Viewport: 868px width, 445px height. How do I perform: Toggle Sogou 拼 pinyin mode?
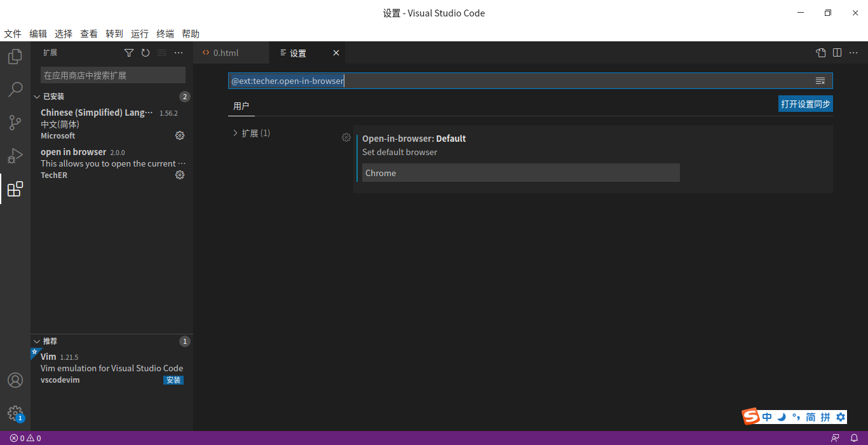click(x=825, y=417)
